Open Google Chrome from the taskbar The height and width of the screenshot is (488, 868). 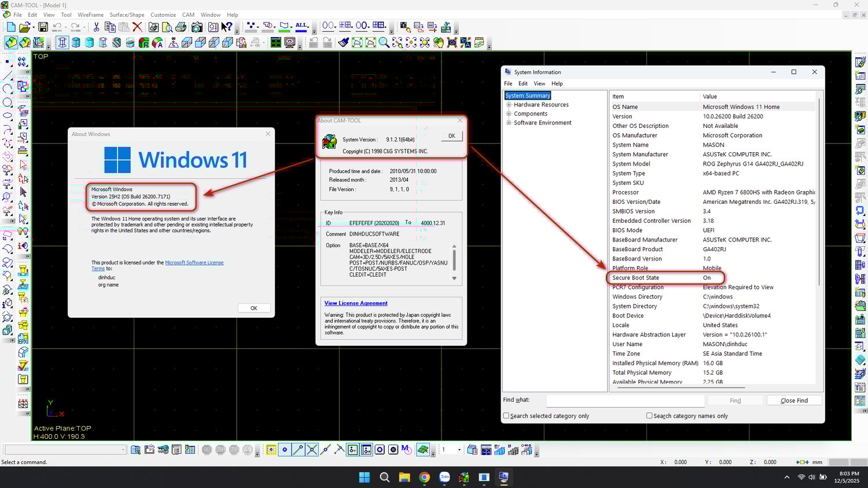click(424, 477)
